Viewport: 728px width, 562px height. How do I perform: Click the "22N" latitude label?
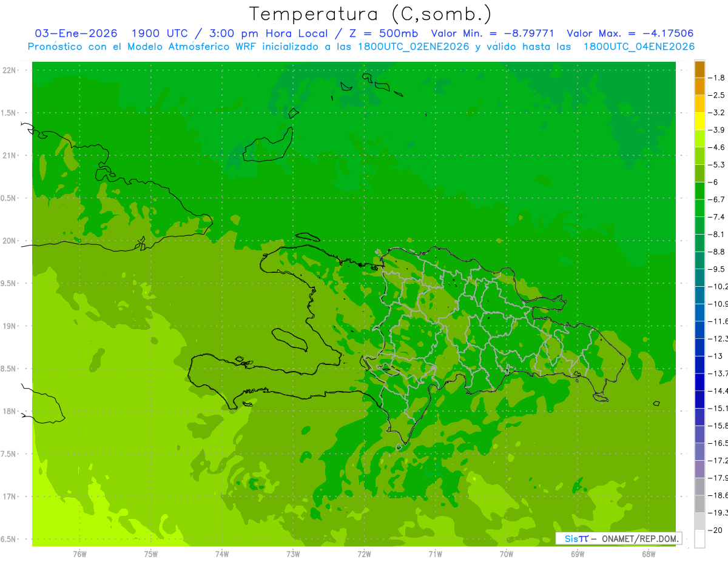[x=8, y=70]
